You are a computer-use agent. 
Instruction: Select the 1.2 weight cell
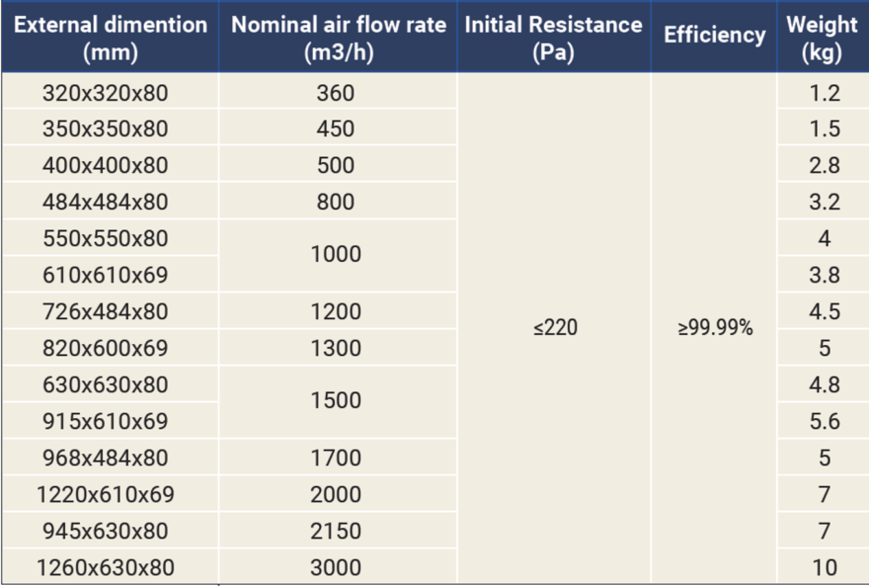tap(824, 93)
